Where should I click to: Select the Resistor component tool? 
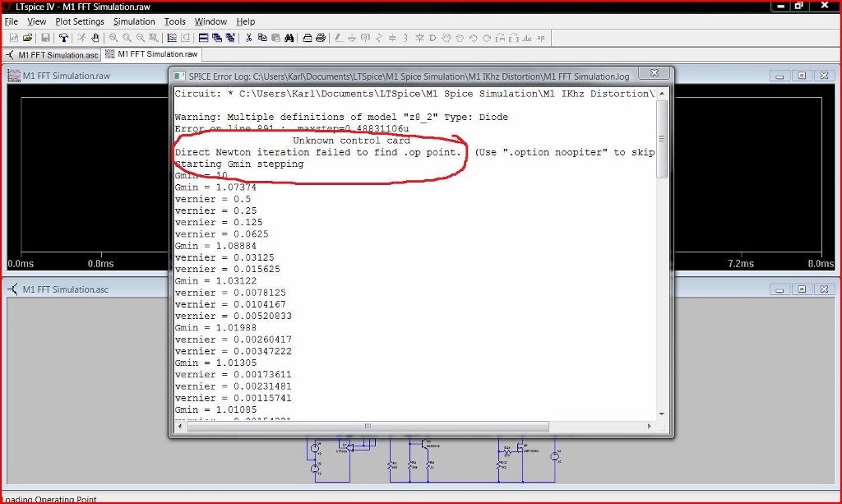click(379, 38)
